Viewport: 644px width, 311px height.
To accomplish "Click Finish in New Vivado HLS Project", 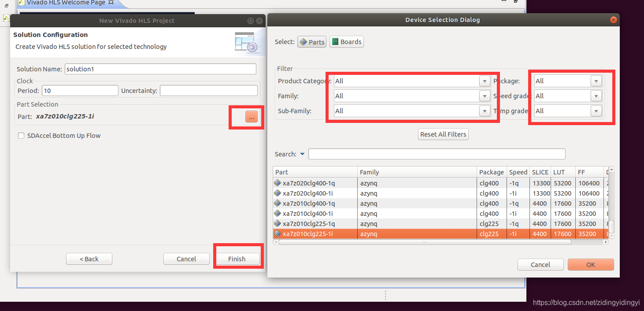I will click(x=237, y=259).
